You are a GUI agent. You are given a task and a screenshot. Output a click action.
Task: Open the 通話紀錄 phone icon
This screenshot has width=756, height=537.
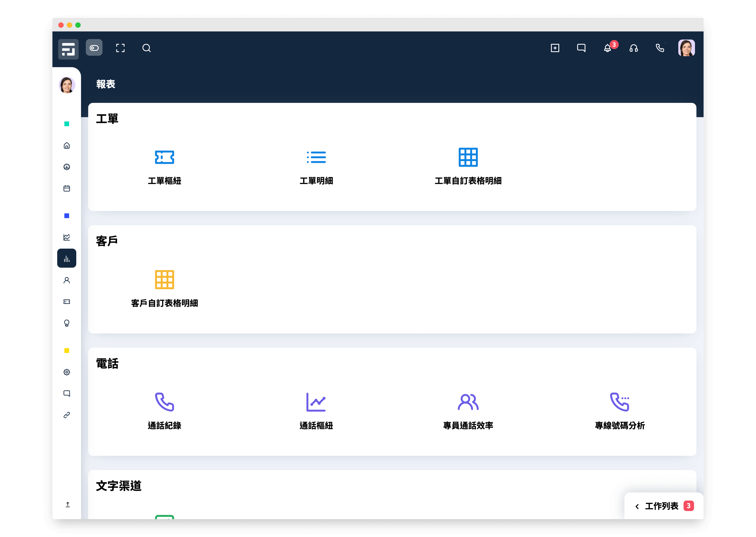coord(164,402)
